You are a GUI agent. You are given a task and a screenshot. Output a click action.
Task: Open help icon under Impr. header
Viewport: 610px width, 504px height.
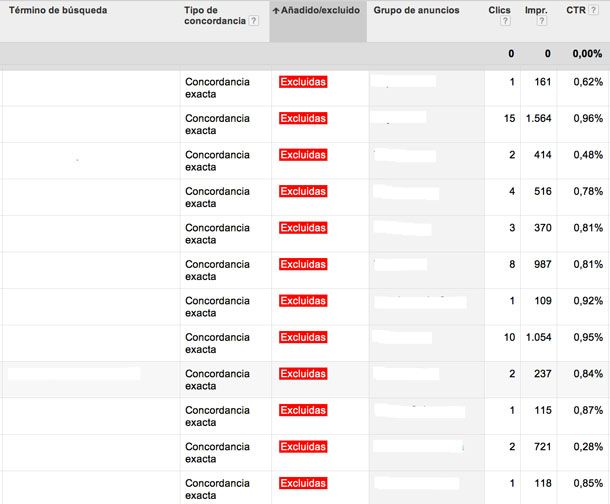(543, 22)
